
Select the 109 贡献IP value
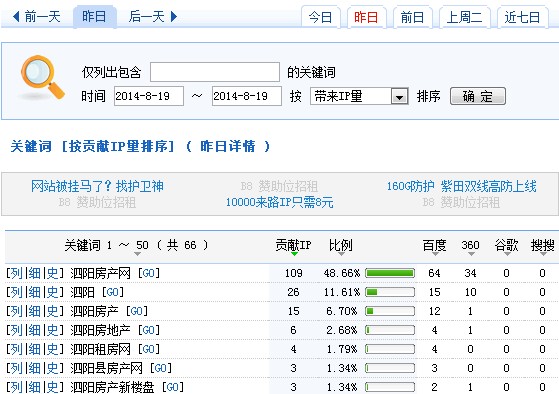pyautogui.click(x=294, y=273)
